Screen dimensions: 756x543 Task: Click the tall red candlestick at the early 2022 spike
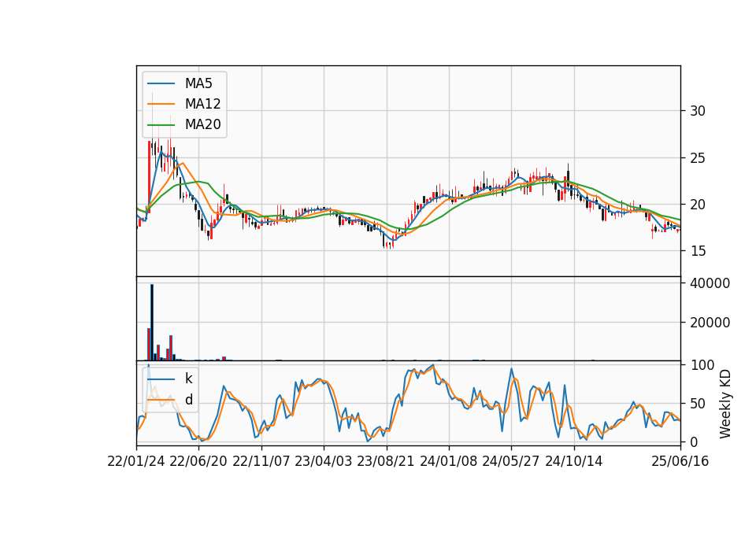(149, 176)
